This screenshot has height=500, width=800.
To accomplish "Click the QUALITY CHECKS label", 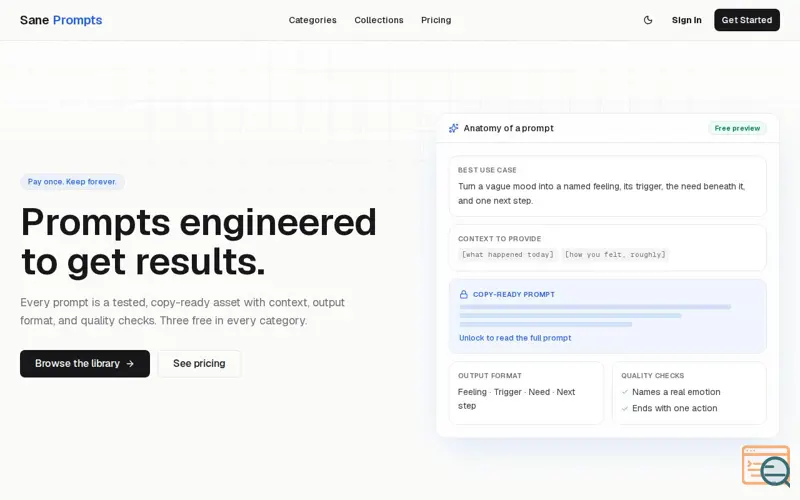I will click(x=652, y=376).
